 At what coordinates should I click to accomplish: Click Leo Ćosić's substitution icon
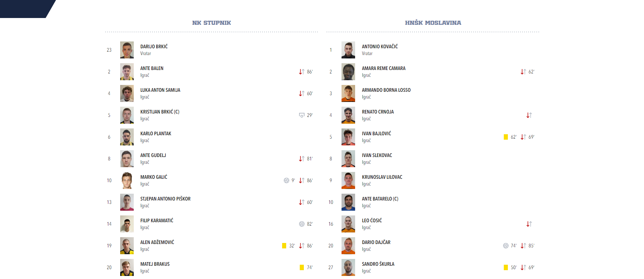(529, 224)
